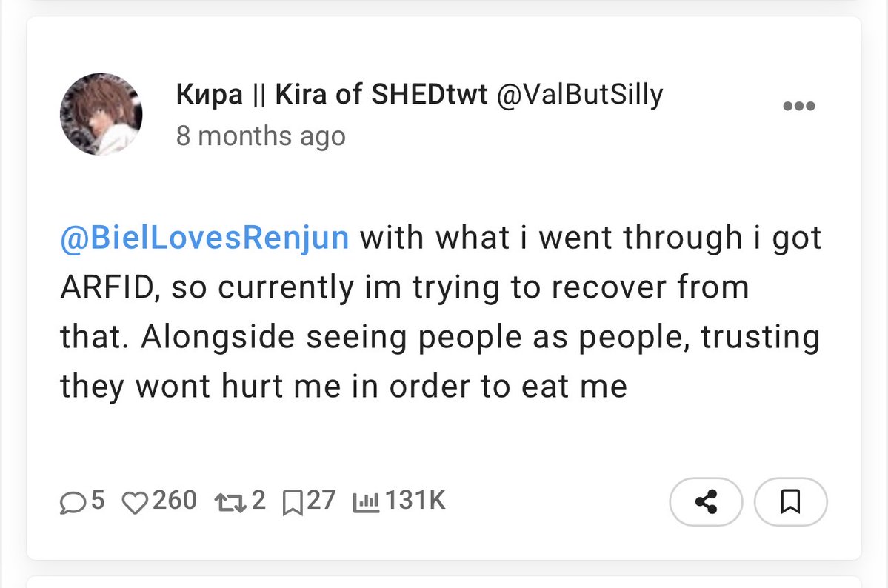Toggle the bookmark button at bottom right
Image resolution: width=888 pixels, height=588 pixels.
tap(790, 502)
